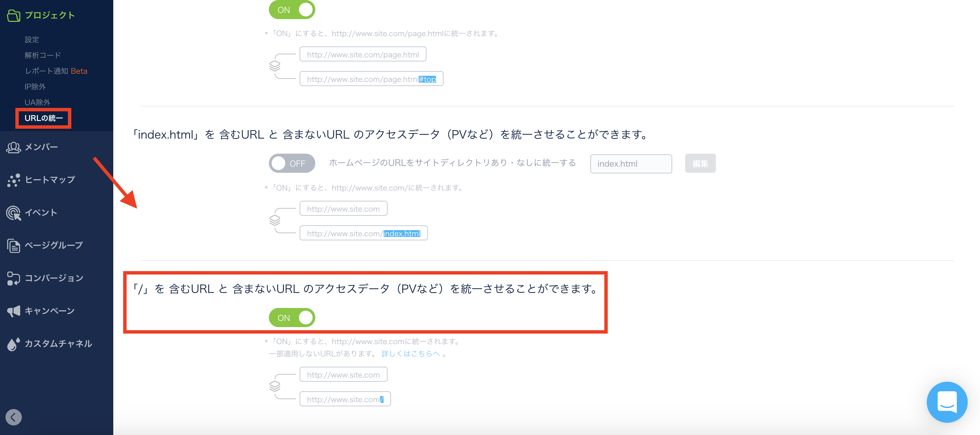Viewport: 980px width, 435px height.
Task: Open 設定 in the project menu
Action: [32, 39]
